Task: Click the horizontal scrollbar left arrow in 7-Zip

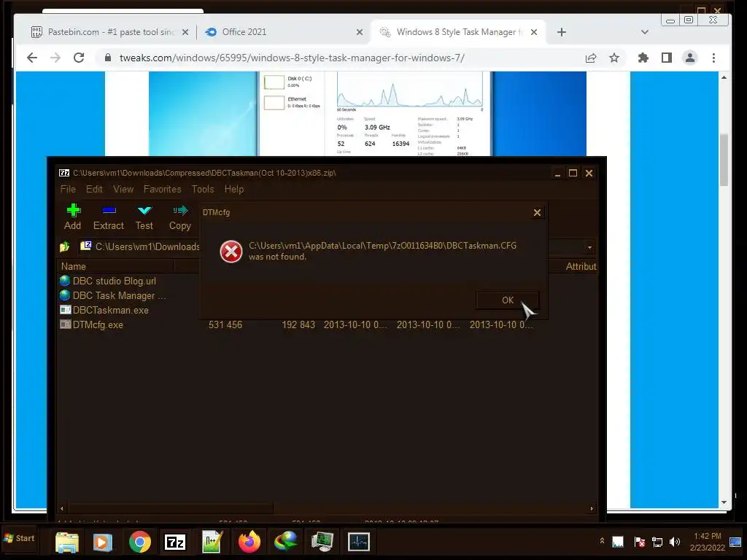Action: (x=61, y=508)
